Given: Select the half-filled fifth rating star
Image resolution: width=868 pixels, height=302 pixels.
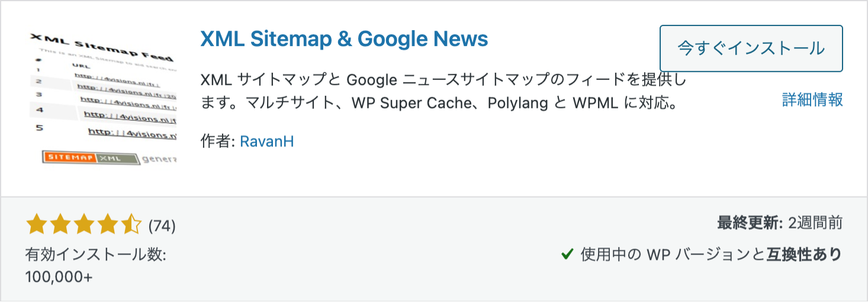Looking at the screenshot, I should point(131,225).
